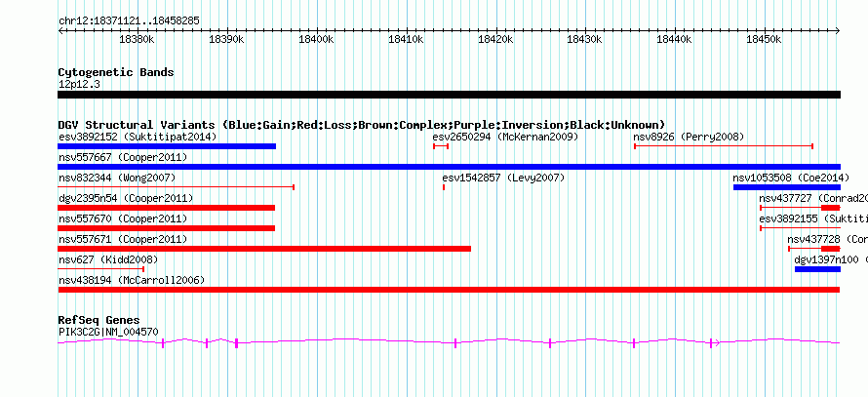868x397 pixels.
Task: Click the dgv1397n100 variant label
Action: pyautogui.click(x=831, y=259)
